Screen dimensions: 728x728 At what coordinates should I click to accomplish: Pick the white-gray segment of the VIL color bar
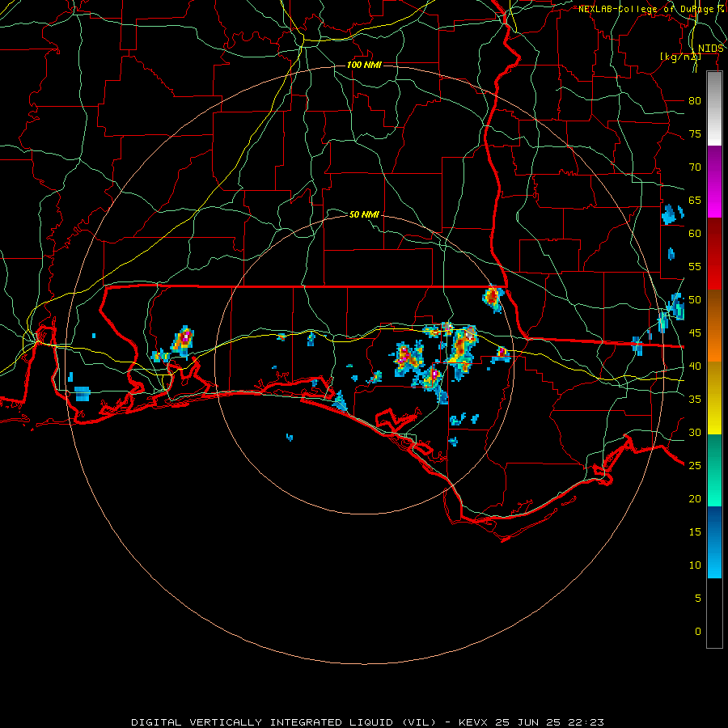[x=714, y=108]
